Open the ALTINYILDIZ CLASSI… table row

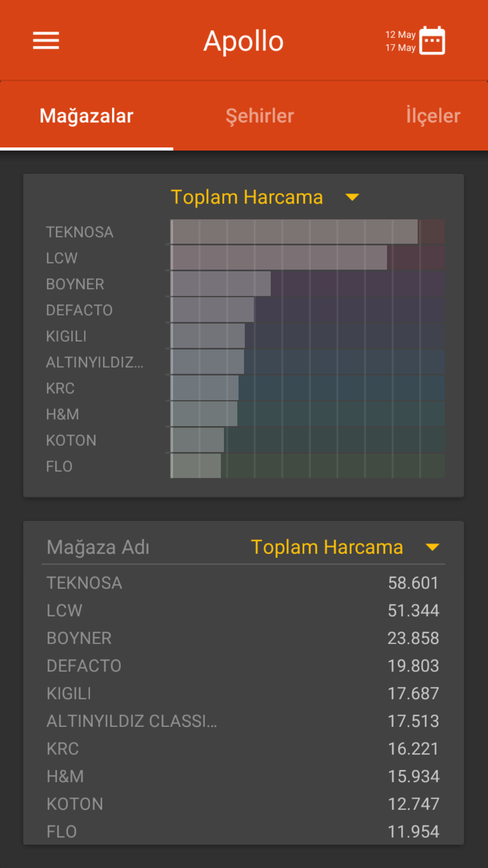coord(243,721)
